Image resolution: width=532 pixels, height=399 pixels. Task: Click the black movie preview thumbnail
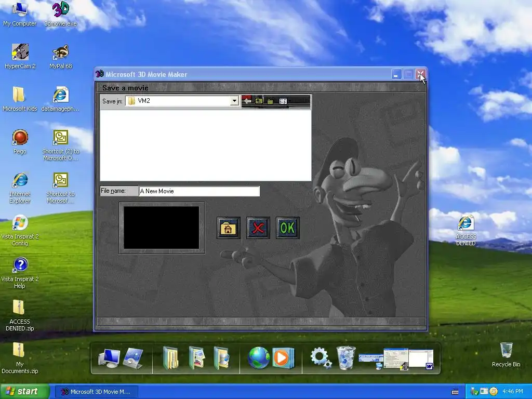[162, 228]
